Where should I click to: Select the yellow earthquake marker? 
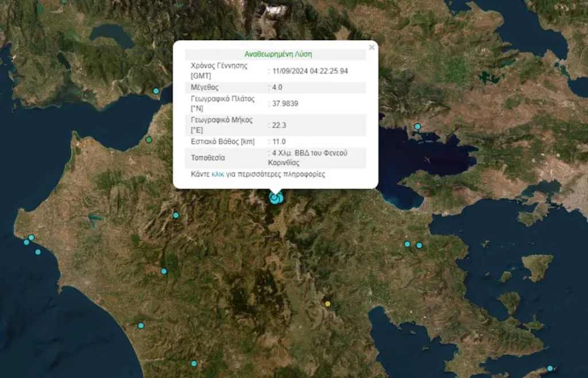click(x=328, y=303)
